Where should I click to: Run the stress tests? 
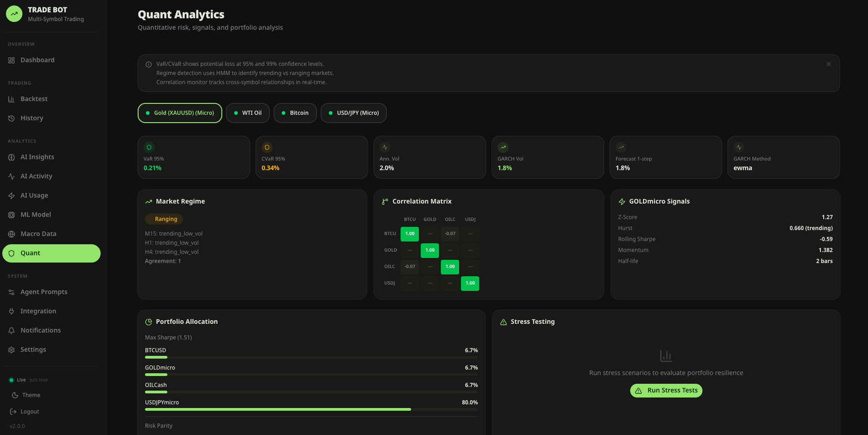666,391
